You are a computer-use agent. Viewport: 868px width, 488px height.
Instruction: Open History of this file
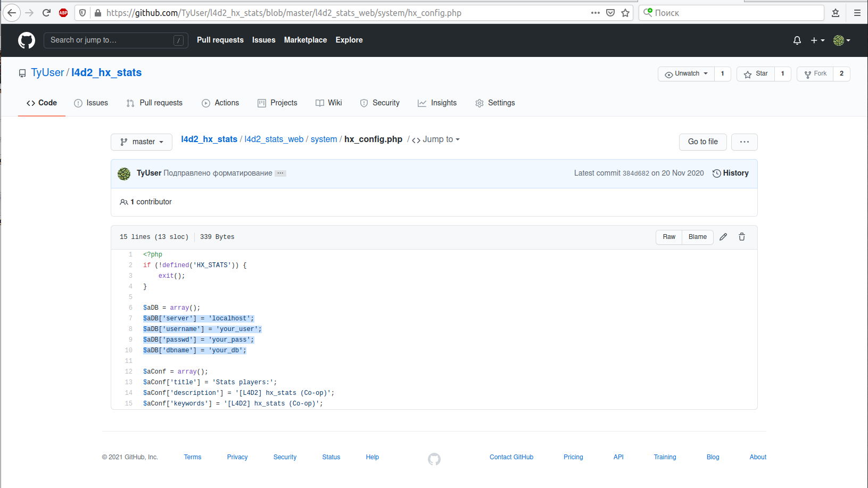(x=730, y=173)
